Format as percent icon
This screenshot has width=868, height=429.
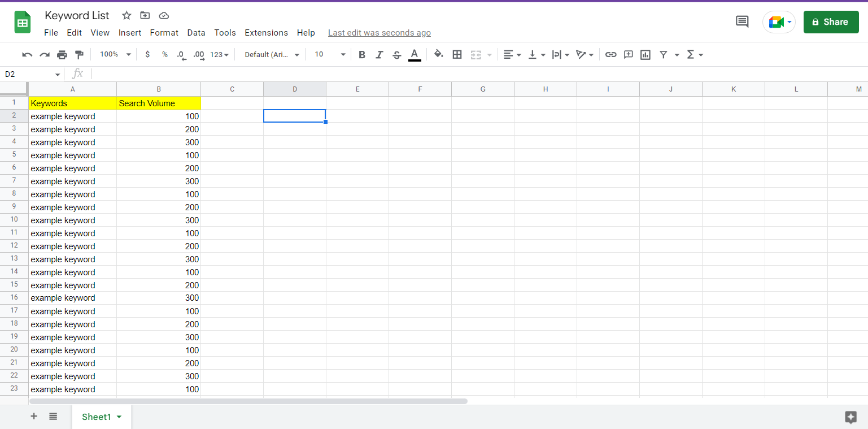coord(165,55)
